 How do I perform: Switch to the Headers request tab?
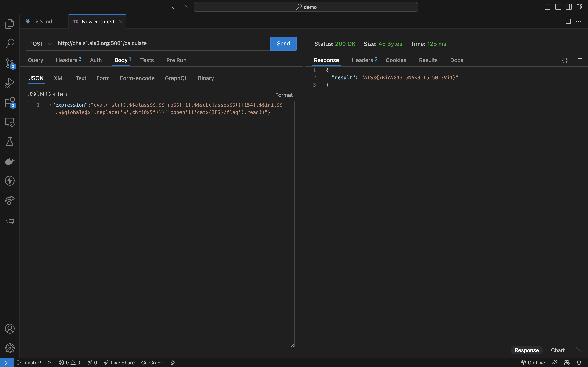[67, 60]
